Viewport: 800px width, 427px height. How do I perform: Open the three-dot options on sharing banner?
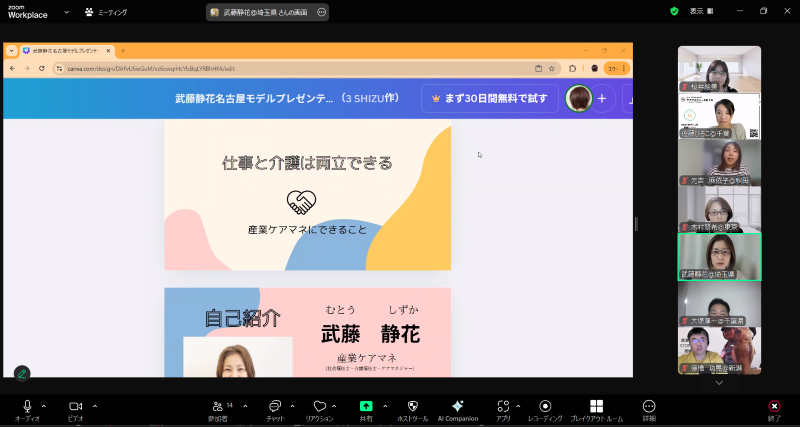pos(321,13)
